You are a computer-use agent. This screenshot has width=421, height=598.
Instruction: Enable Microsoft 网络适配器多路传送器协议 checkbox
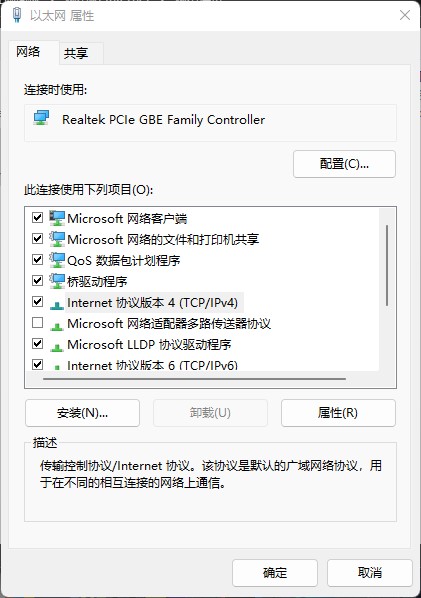pos(37,323)
